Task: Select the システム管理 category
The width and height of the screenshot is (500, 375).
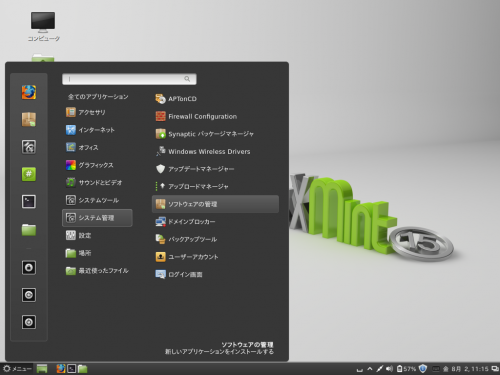Action: (x=97, y=218)
